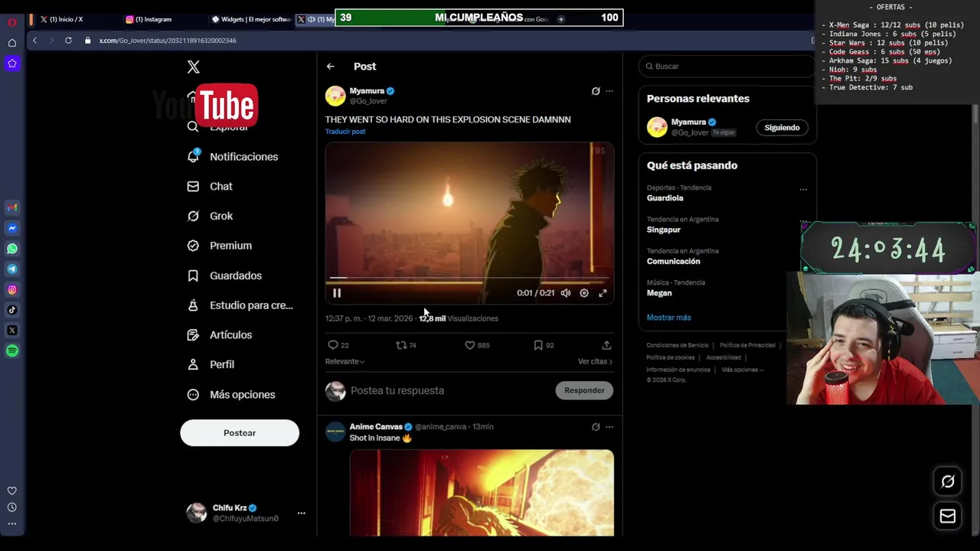This screenshot has width=980, height=551.
Task: Expand Más opciones in the footer links
Action: point(743,370)
